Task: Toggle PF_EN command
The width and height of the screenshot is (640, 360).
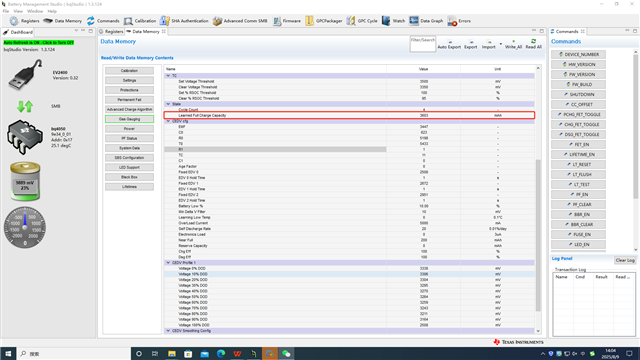Action: pyautogui.click(x=578, y=195)
